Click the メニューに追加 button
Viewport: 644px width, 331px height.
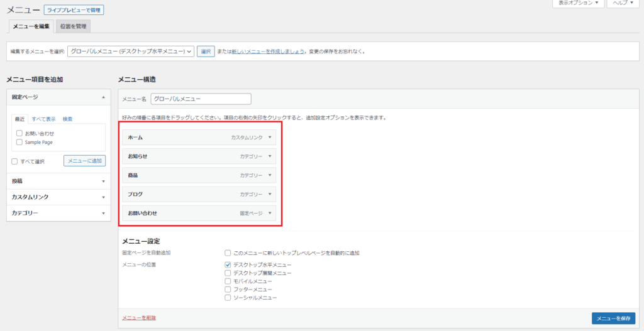[85, 161]
